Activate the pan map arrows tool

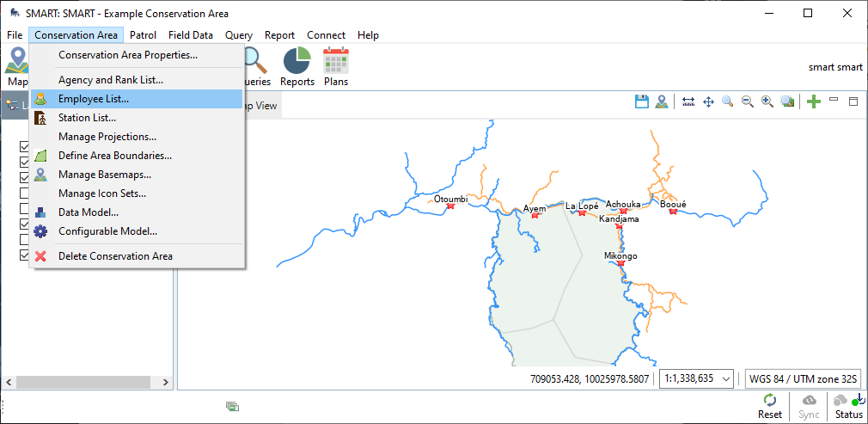point(708,101)
